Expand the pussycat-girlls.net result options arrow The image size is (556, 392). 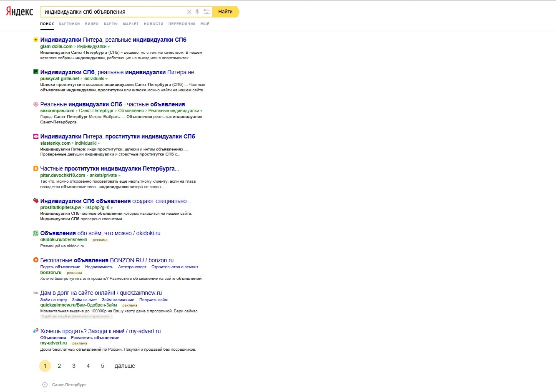point(106,79)
